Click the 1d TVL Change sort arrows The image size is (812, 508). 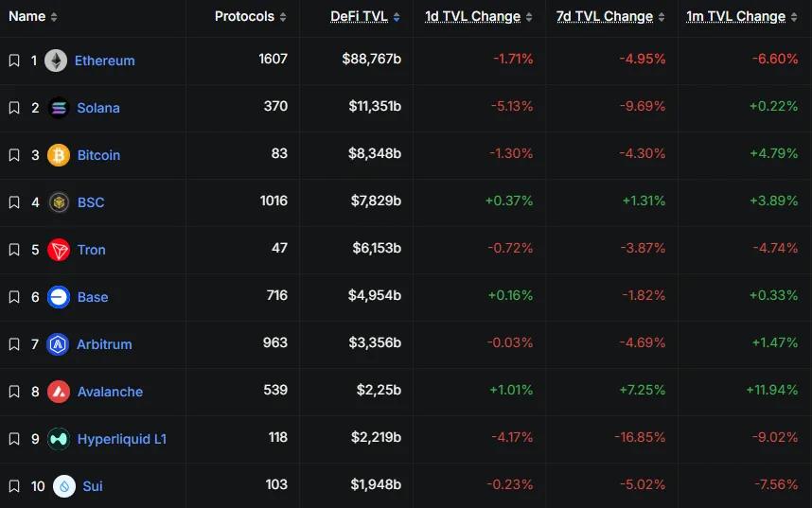[x=529, y=17]
